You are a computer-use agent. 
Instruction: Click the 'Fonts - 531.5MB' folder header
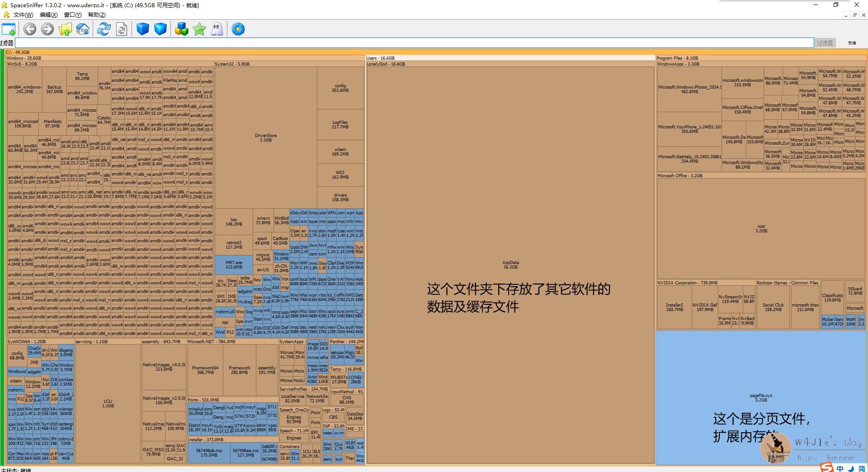232,400
